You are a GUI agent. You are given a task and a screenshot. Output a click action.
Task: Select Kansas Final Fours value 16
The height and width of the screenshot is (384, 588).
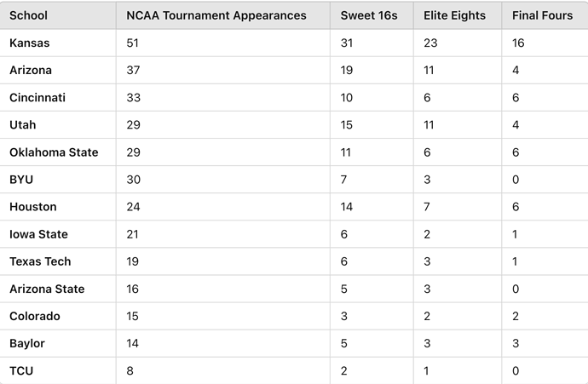click(518, 43)
